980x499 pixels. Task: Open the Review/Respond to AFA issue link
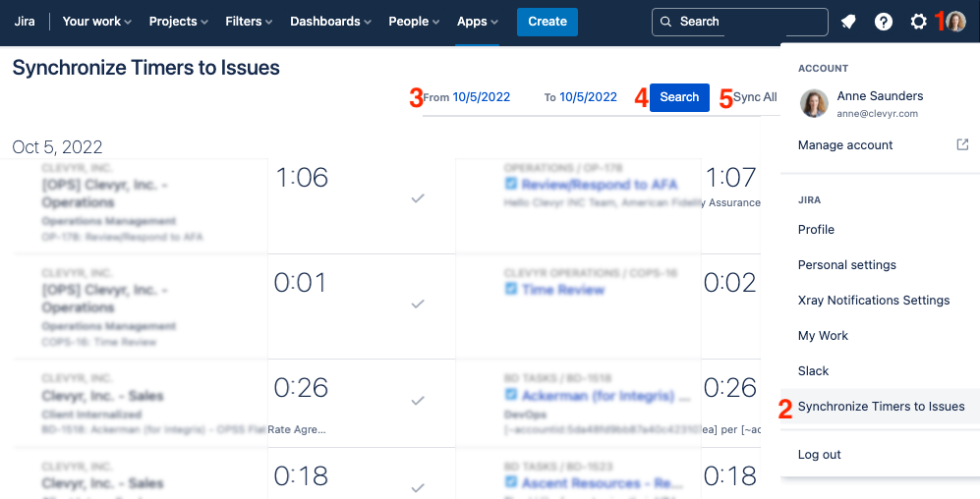(x=600, y=185)
